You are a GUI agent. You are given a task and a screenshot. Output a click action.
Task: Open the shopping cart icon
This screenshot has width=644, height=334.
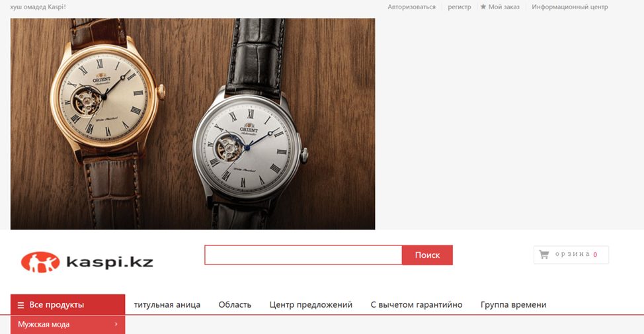point(543,255)
